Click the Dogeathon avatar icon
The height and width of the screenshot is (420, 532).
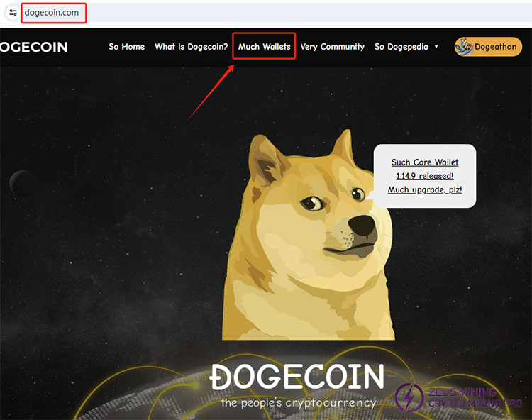coord(464,47)
